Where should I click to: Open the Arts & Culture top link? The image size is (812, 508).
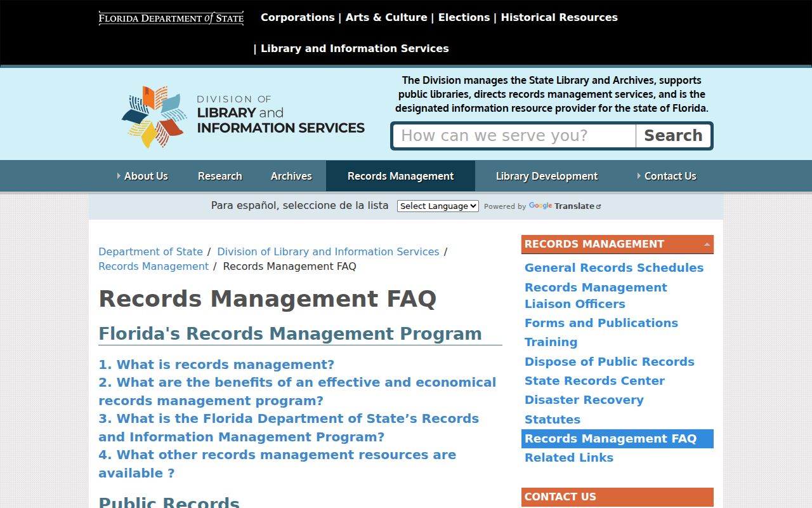pyautogui.click(x=386, y=17)
